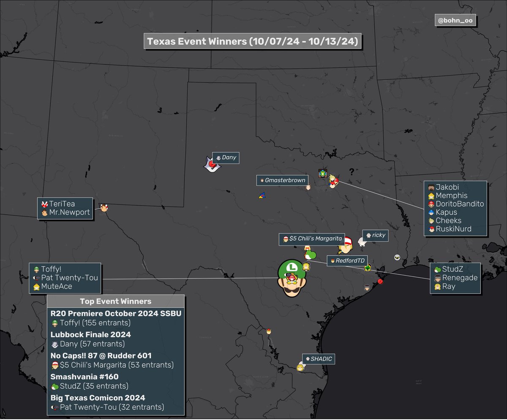Click DoritoBandito in the right list box
This screenshot has height=420, width=507.
click(460, 204)
